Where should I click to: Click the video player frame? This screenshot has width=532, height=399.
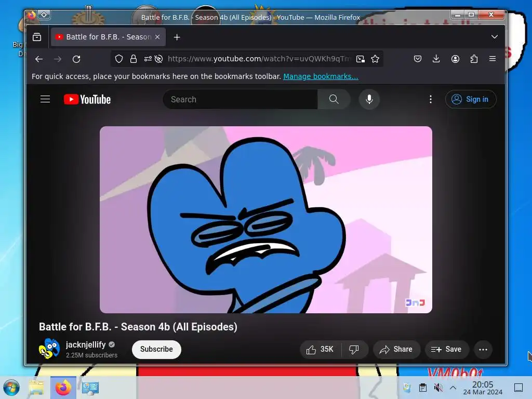pos(266,220)
